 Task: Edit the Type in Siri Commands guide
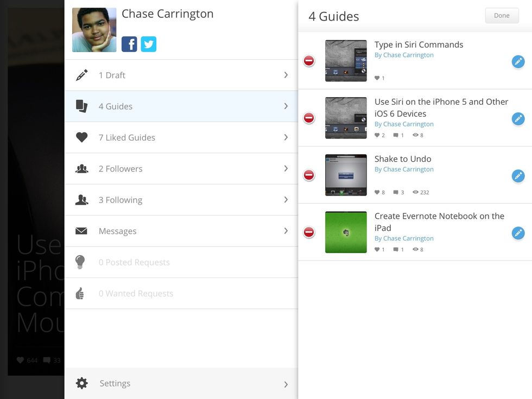click(x=518, y=61)
